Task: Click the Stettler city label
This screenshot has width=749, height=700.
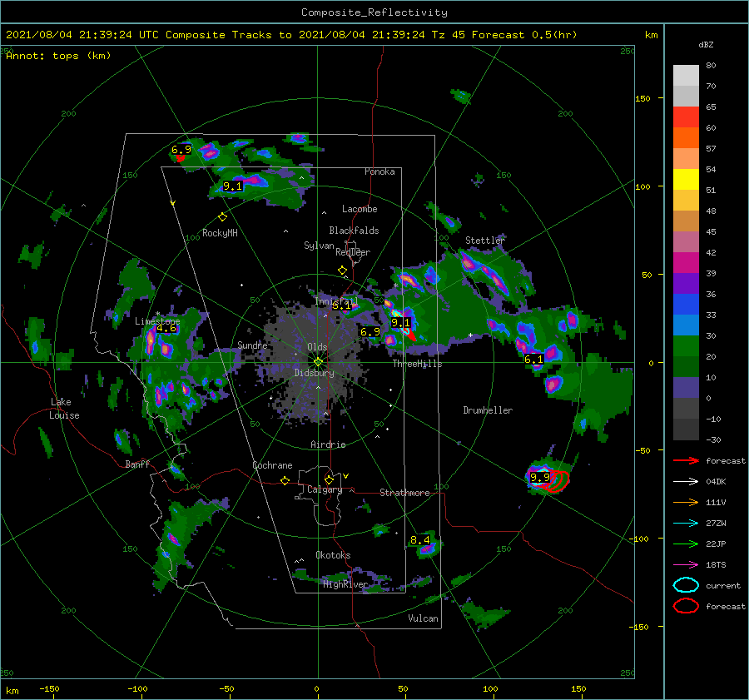Action: 485,241
